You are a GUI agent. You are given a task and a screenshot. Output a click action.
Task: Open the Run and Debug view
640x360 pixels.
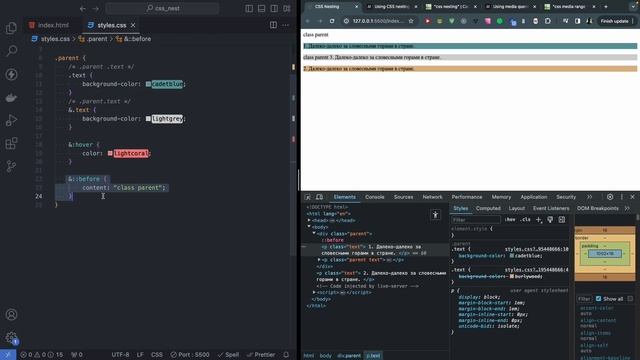pos(11,120)
